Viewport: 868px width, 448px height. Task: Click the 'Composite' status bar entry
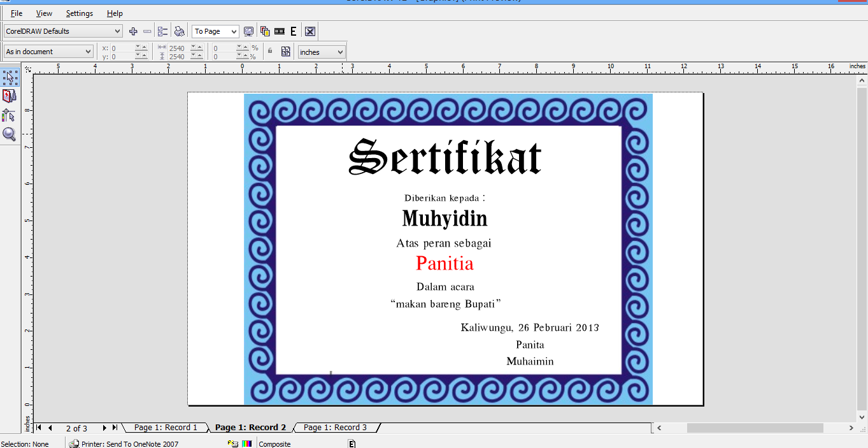coord(274,444)
